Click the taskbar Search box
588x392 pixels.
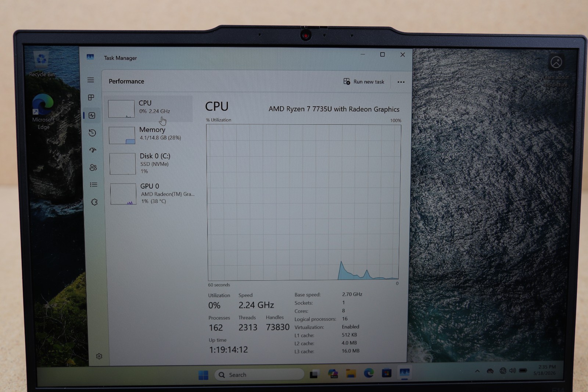click(x=259, y=375)
